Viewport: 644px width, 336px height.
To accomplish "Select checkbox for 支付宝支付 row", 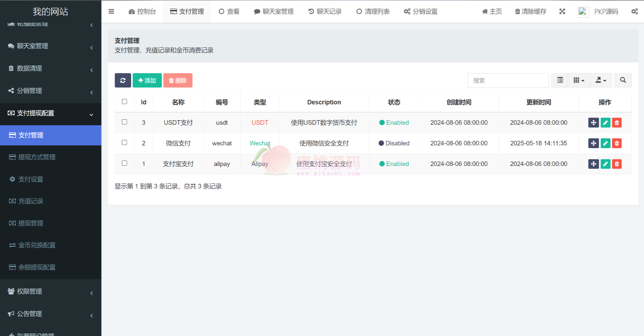I will 124,163.
